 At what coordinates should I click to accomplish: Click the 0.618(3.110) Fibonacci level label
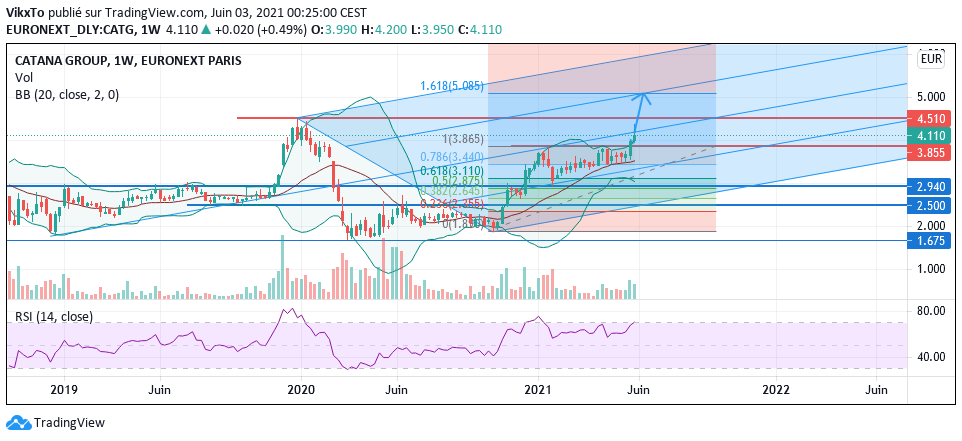pos(452,170)
